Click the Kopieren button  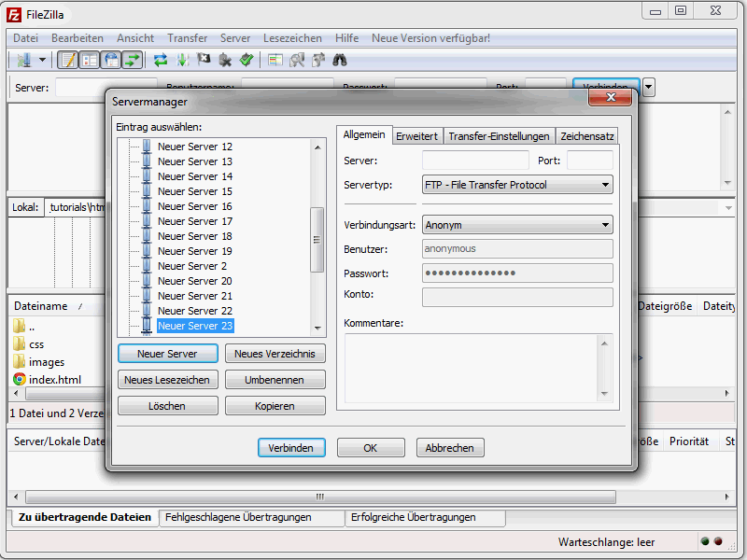[275, 406]
